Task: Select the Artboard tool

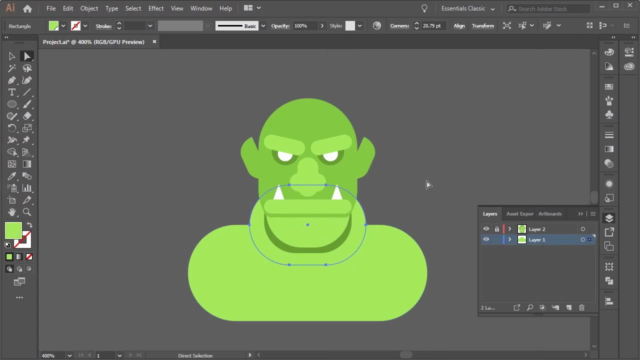Action: [12, 200]
